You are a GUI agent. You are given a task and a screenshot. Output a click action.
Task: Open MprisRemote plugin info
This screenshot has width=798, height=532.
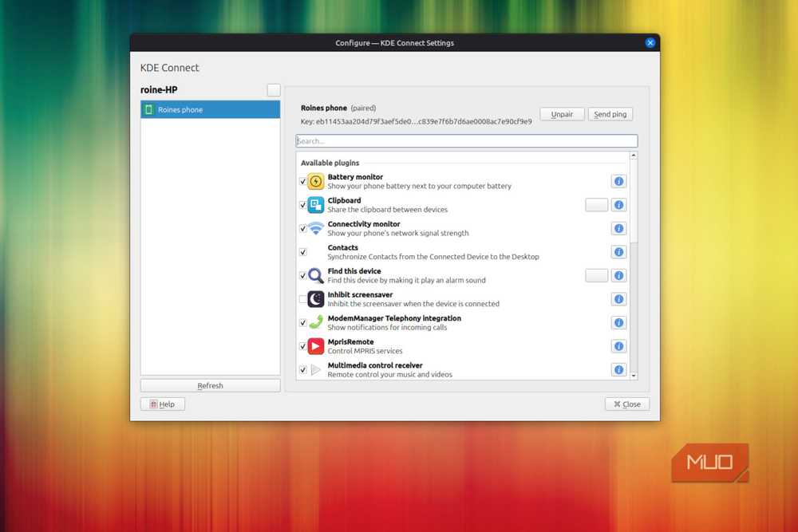coord(618,346)
